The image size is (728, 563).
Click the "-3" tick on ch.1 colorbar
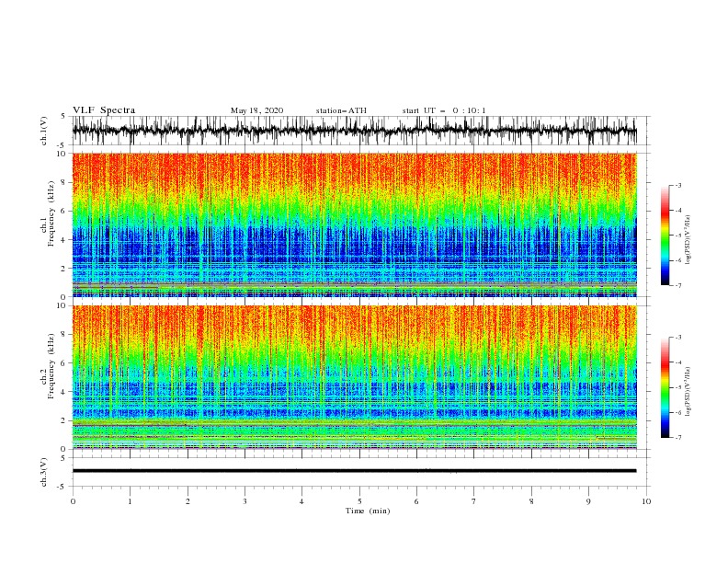coord(677,185)
